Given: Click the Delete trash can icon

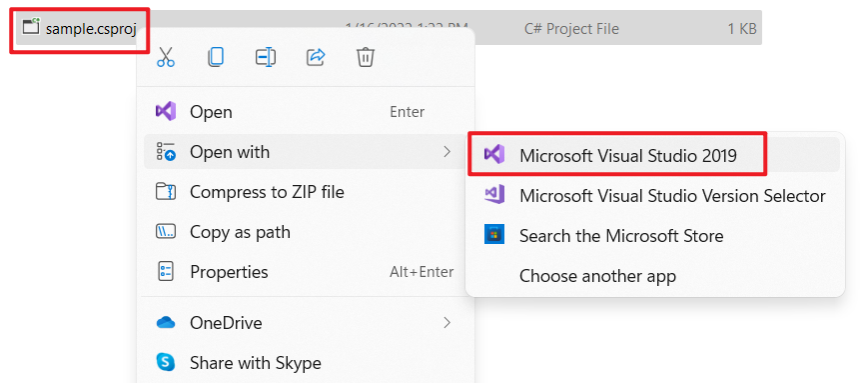Looking at the screenshot, I should point(366,57).
